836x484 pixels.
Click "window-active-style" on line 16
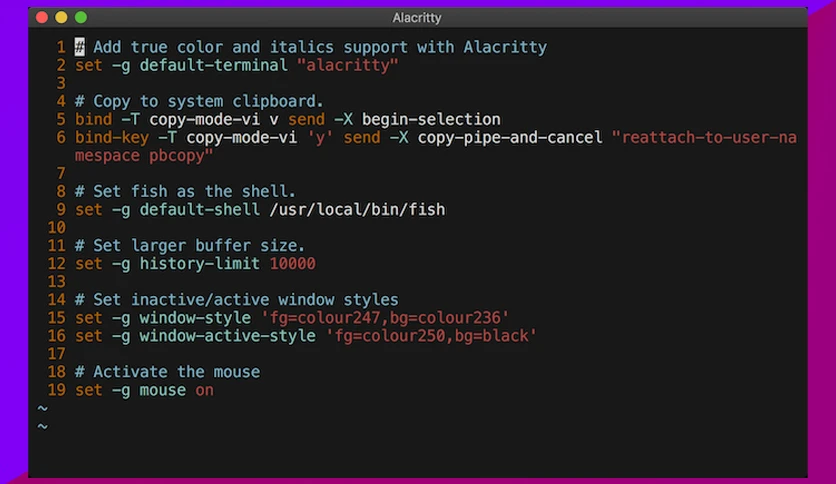pyautogui.click(x=228, y=336)
